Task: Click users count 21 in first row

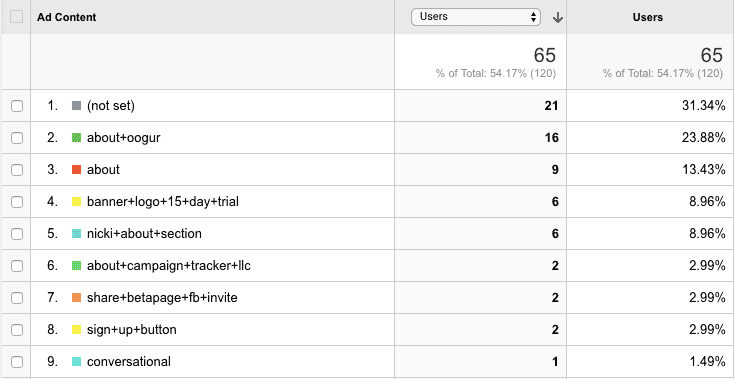Action: click(x=551, y=106)
